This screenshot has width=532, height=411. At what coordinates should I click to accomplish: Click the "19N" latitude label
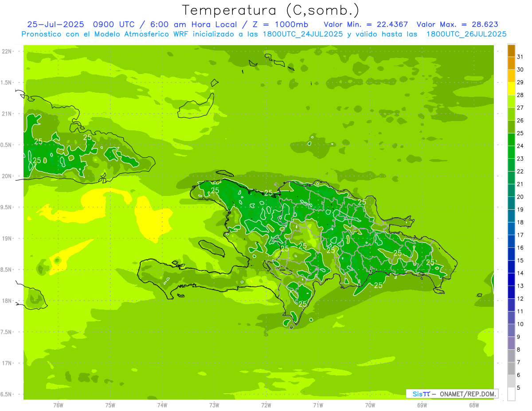point(7,239)
